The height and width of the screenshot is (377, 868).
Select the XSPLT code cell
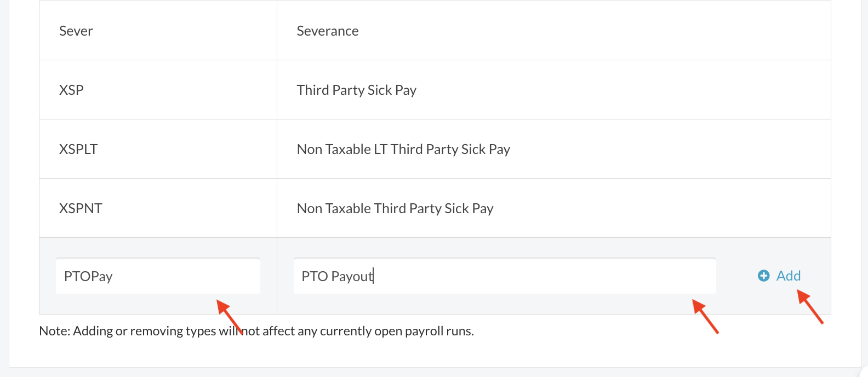coord(78,150)
